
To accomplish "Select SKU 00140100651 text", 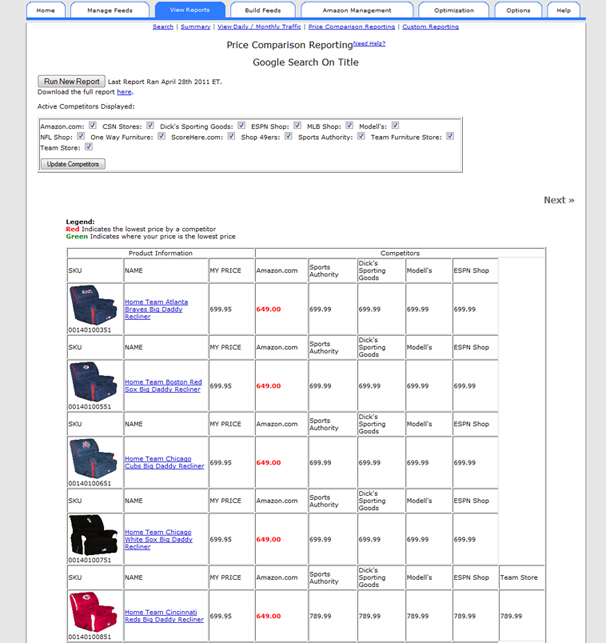I will [89, 483].
